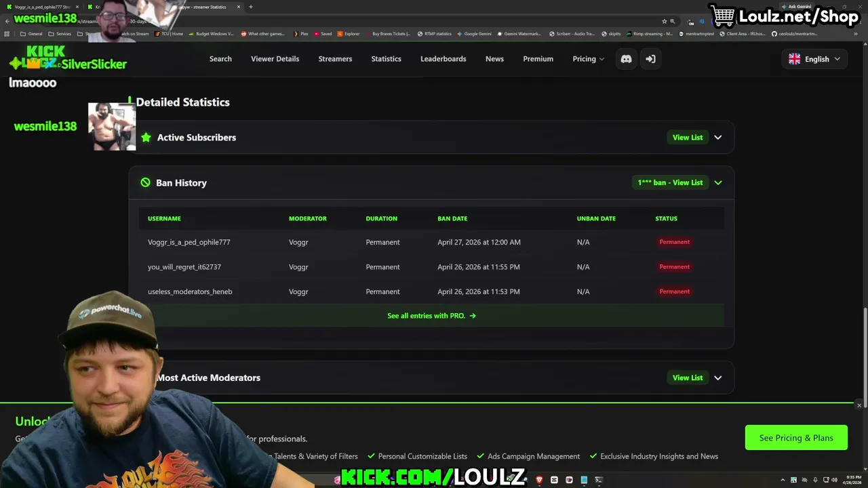This screenshot has height=488, width=868.
Task: Open the Brave browser taskbar icon
Action: tap(539, 480)
